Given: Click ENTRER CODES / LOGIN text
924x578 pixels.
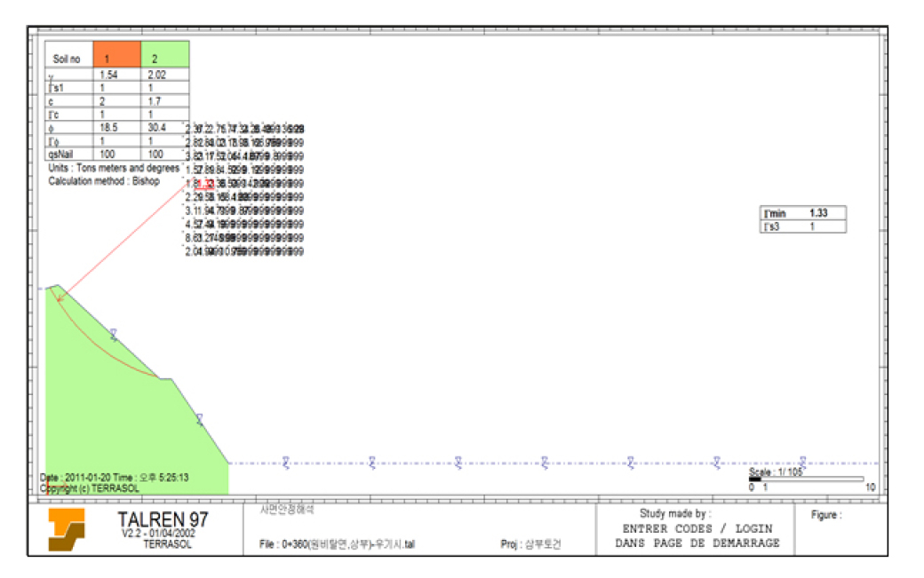Looking at the screenshot, I should click(697, 528).
